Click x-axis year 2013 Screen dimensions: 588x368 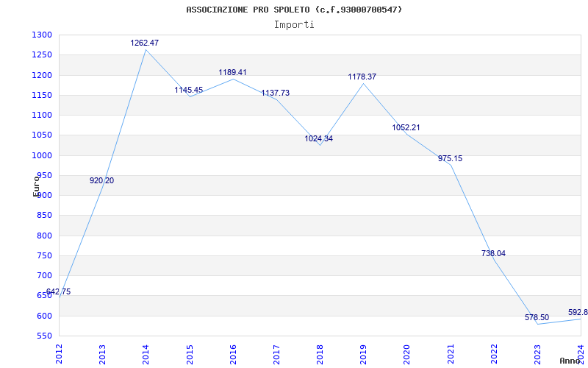tap(102, 354)
